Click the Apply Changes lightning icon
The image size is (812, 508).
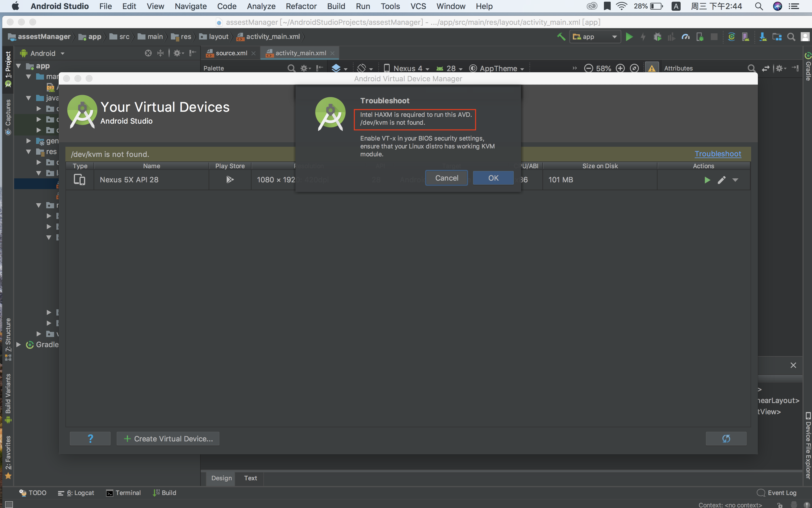[643, 37]
